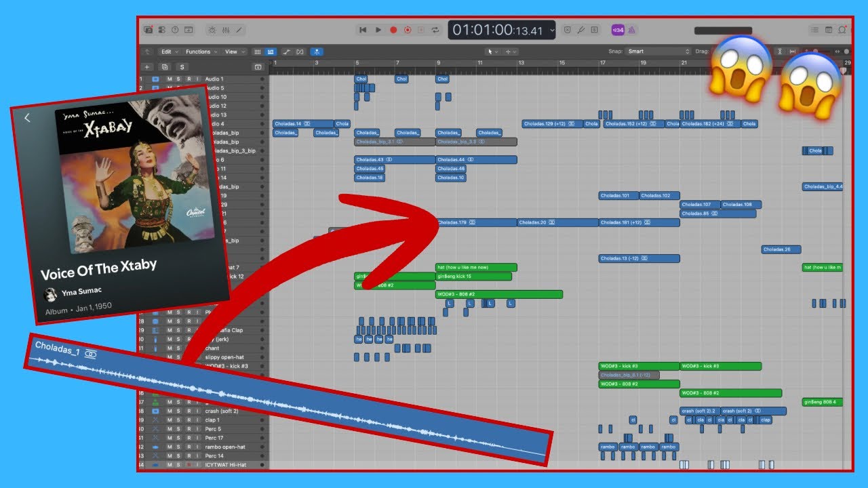
Task: Go to beginning of the project
Action: 363,30
